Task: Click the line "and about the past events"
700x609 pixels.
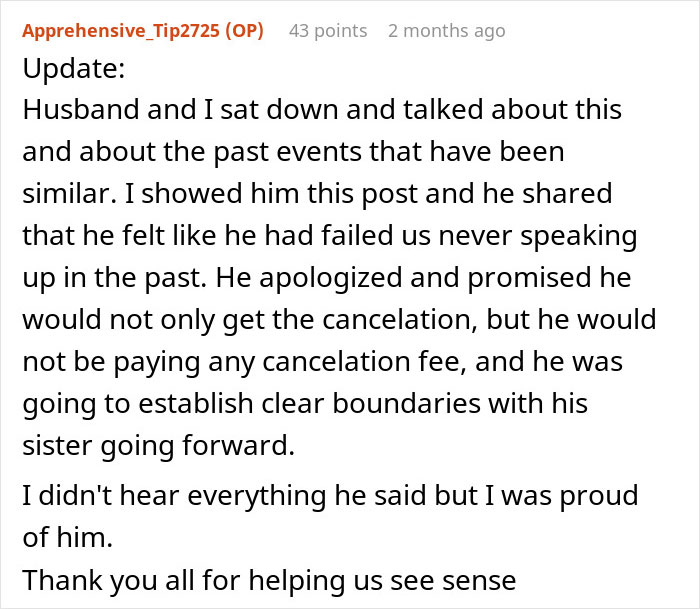Action: pos(293,152)
